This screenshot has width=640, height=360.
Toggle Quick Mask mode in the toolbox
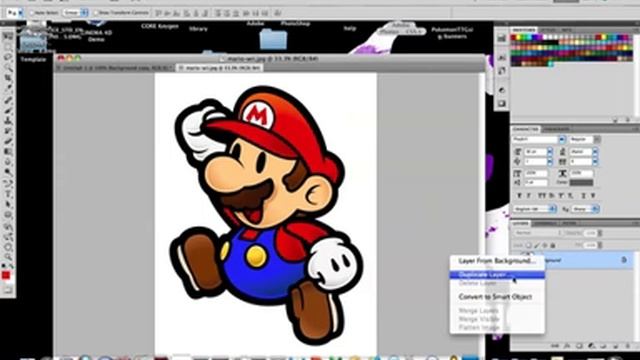pos(8,291)
